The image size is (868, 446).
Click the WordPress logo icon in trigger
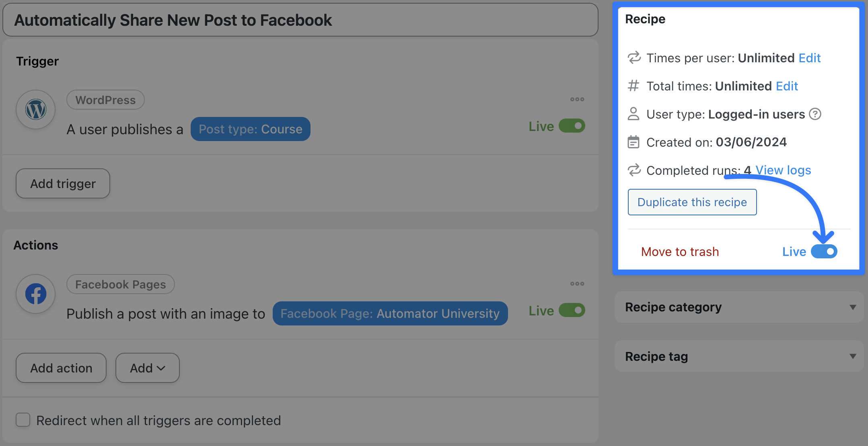point(36,109)
